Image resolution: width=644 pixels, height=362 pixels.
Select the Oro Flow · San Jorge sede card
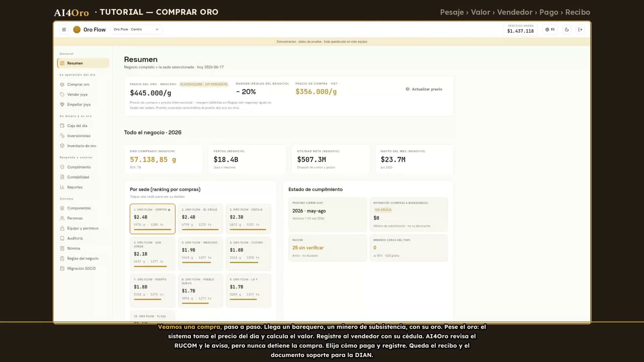tap(152, 253)
